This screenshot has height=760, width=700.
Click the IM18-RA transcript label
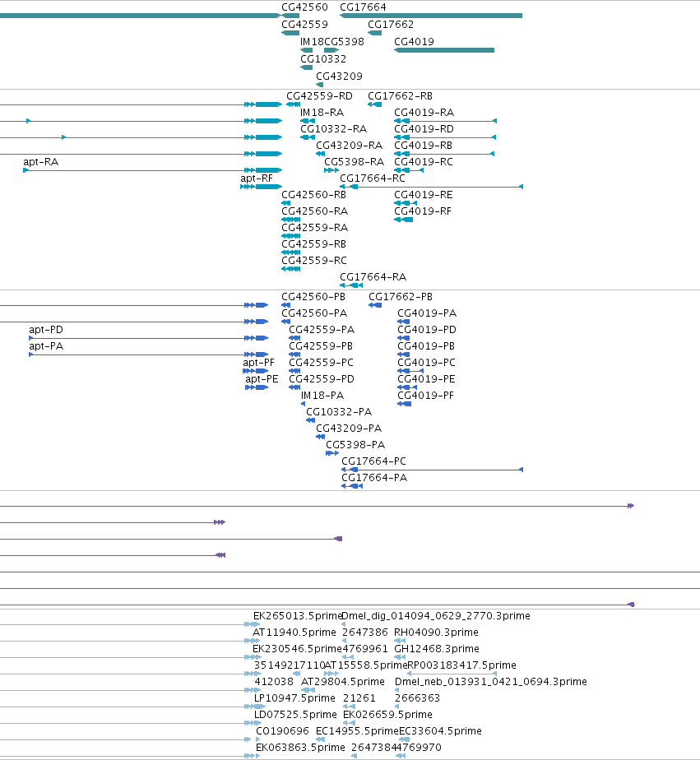(322, 113)
